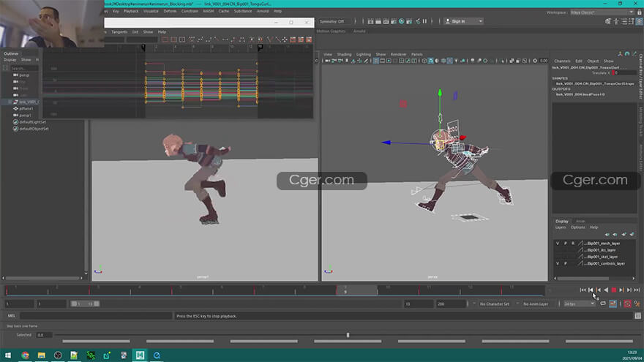Toggle P playback of Bip001_controls_layer
644x362 pixels.
[x=566, y=263]
